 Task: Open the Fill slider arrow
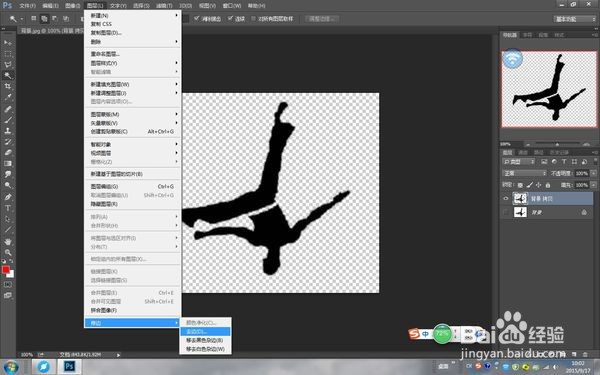593,185
